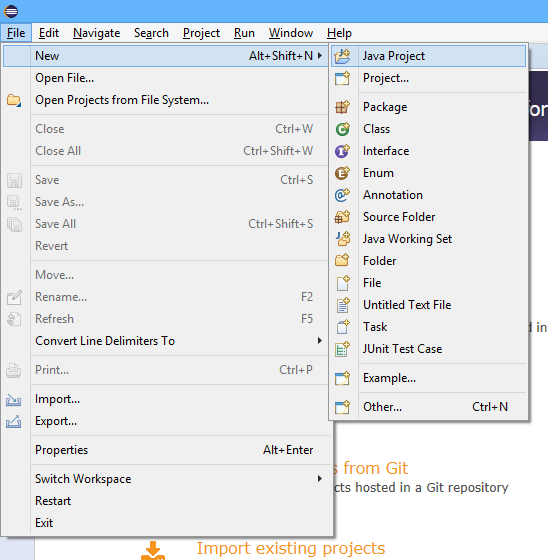Click the Other wizard icon

point(343,407)
